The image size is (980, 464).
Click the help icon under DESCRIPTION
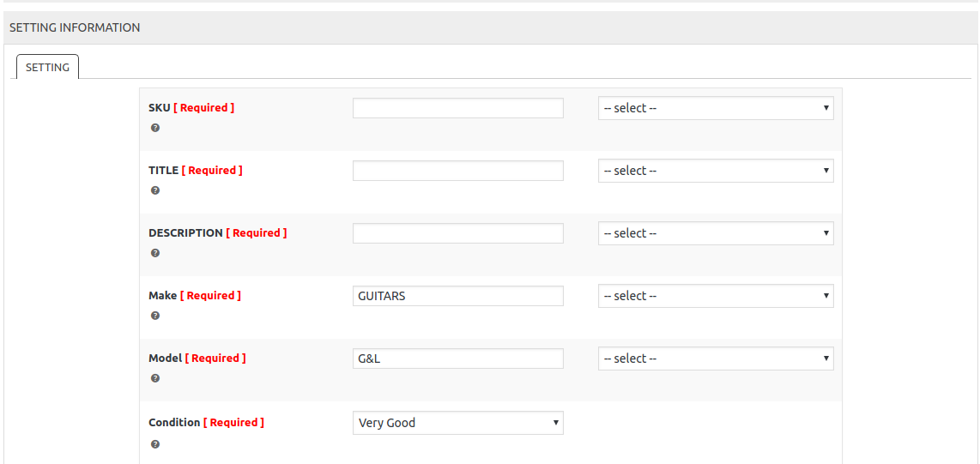point(155,253)
